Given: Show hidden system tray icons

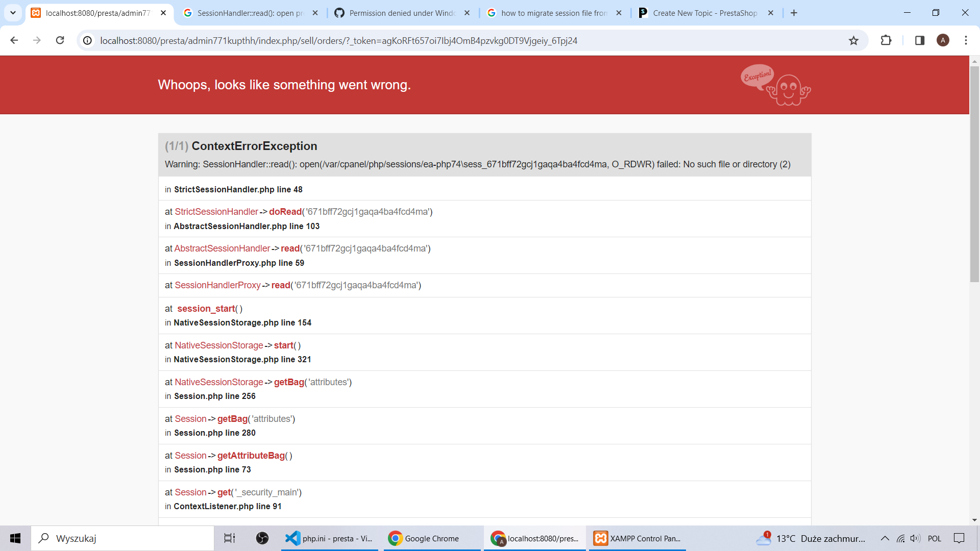Looking at the screenshot, I should tap(885, 538).
